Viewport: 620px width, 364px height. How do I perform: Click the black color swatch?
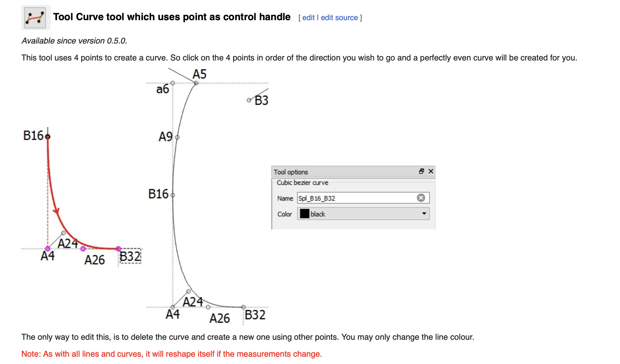pyautogui.click(x=304, y=214)
